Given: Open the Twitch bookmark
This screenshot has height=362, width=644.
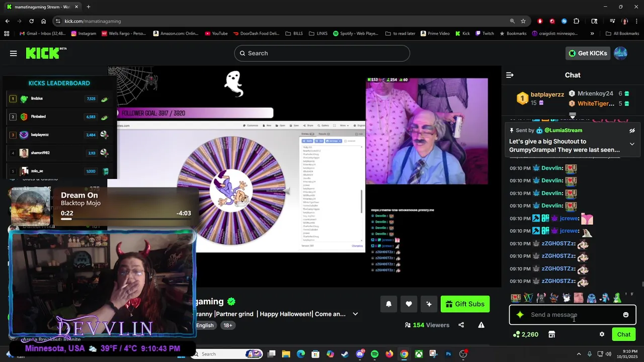Looking at the screenshot, I should point(484,34).
